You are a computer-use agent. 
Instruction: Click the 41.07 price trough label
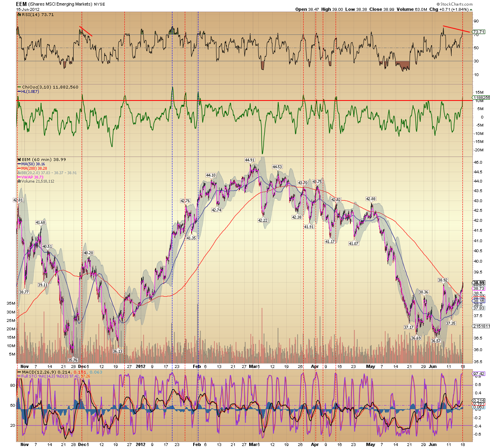point(354,243)
